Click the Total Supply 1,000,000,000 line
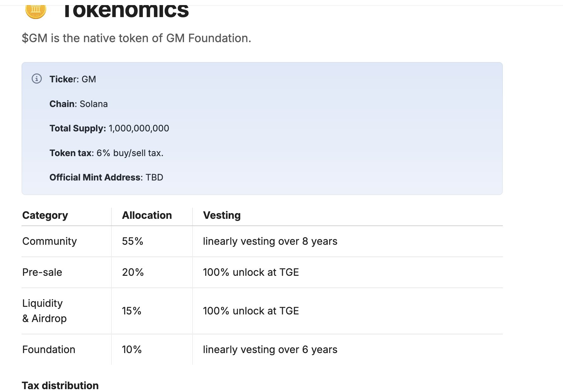This screenshot has width=563, height=392. click(x=109, y=128)
